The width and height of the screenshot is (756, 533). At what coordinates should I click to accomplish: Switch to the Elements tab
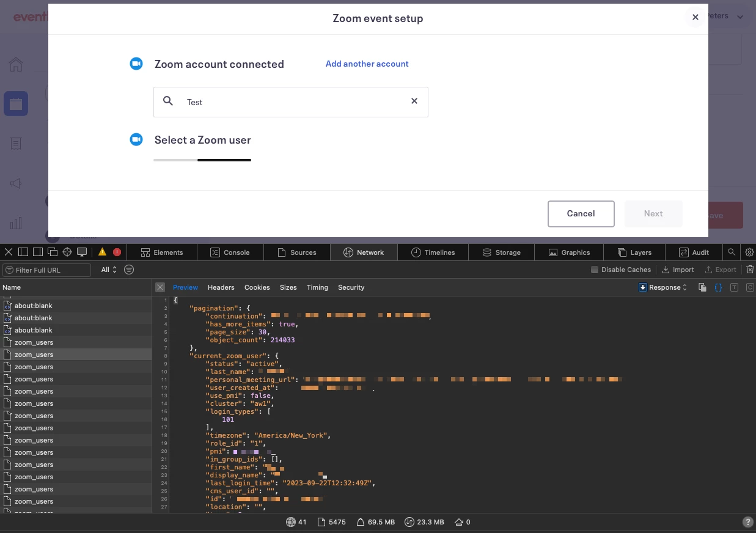tap(163, 252)
